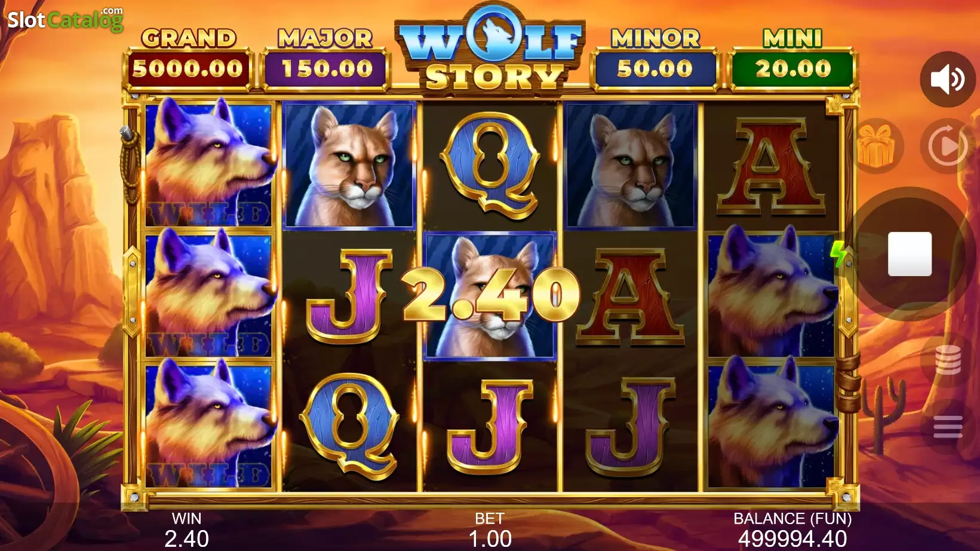The image size is (980, 551).
Task: Select the MAJOR 150.00 jackpot panel
Action: (x=326, y=59)
